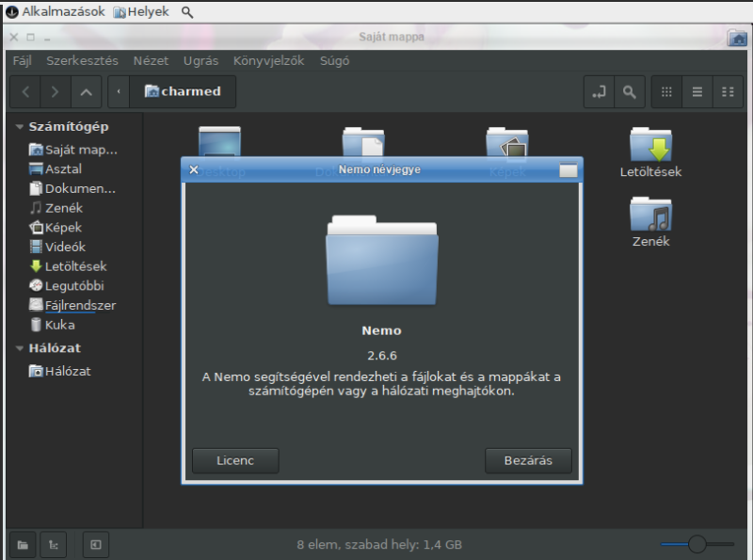
Task: Open the Súgó menu
Action: 335,61
